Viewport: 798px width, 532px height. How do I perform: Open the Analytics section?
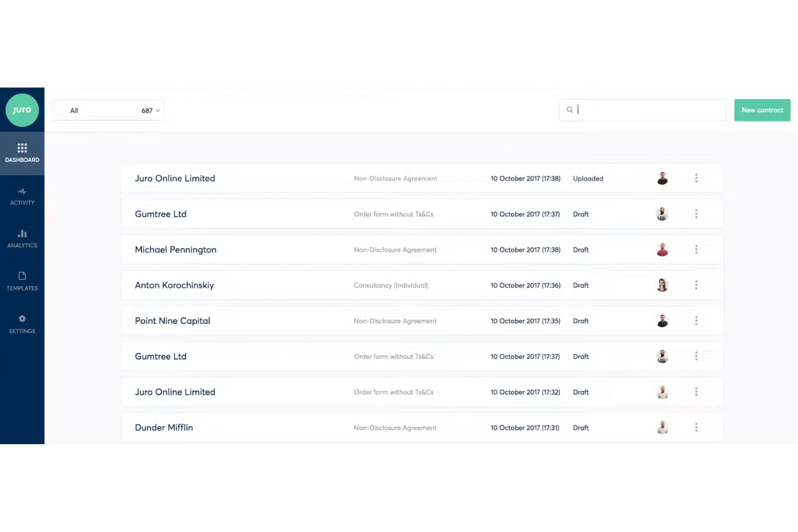pyautogui.click(x=22, y=239)
